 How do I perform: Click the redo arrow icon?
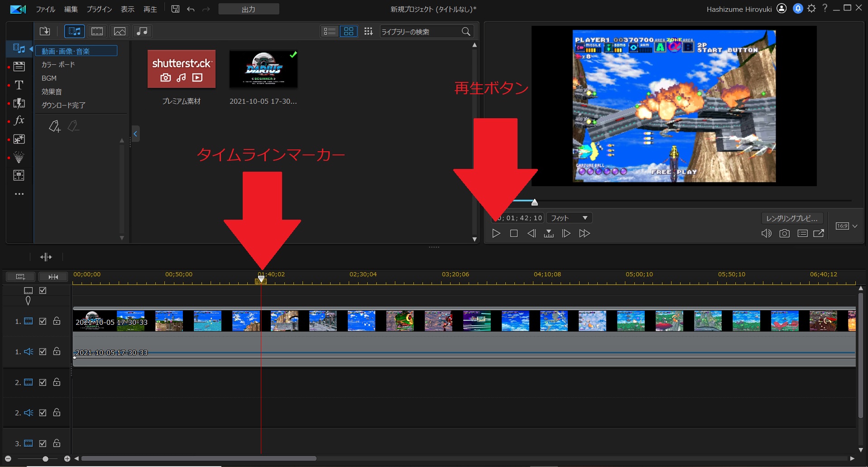206,9
